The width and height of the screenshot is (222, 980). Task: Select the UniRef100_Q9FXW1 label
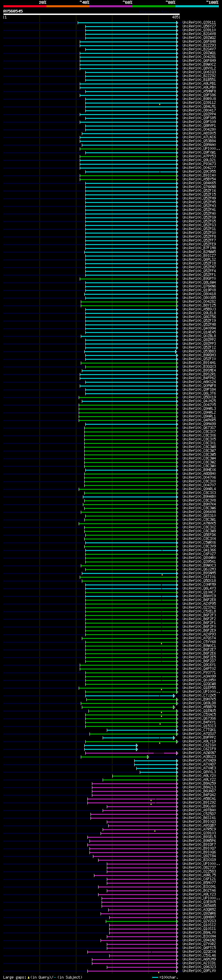(x=199, y=153)
